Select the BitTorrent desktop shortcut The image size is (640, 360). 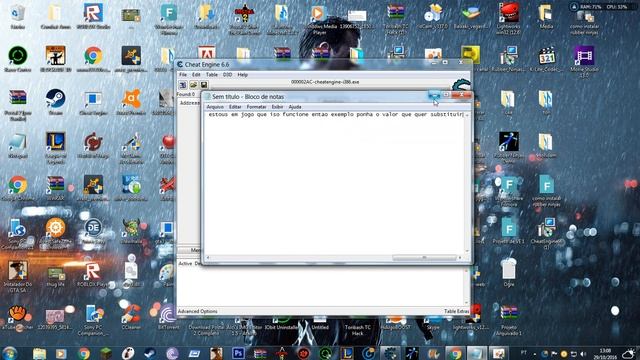pyautogui.click(x=168, y=317)
